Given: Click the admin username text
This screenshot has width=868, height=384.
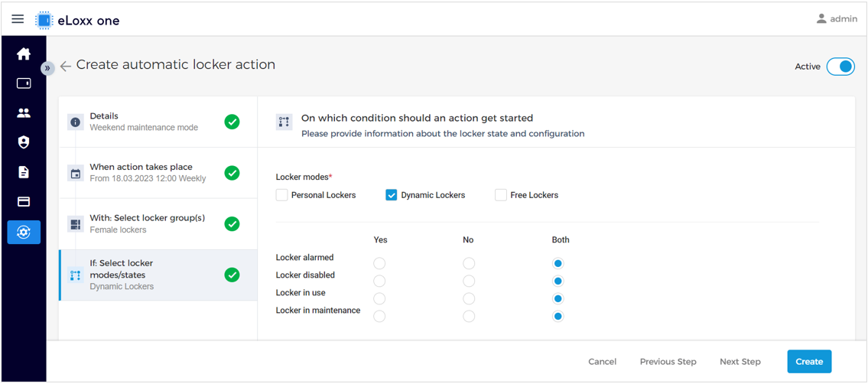Looking at the screenshot, I should click(x=844, y=19).
